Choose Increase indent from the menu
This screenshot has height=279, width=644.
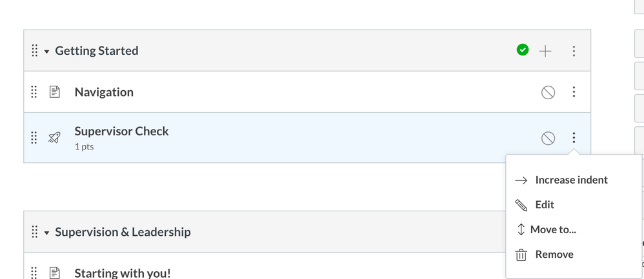(571, 180)
